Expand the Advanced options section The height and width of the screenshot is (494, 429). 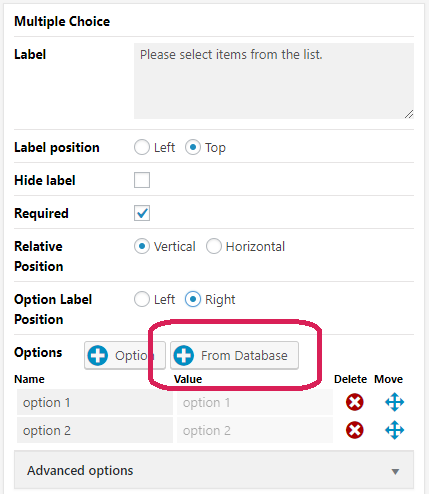click(x=214, y=470)
